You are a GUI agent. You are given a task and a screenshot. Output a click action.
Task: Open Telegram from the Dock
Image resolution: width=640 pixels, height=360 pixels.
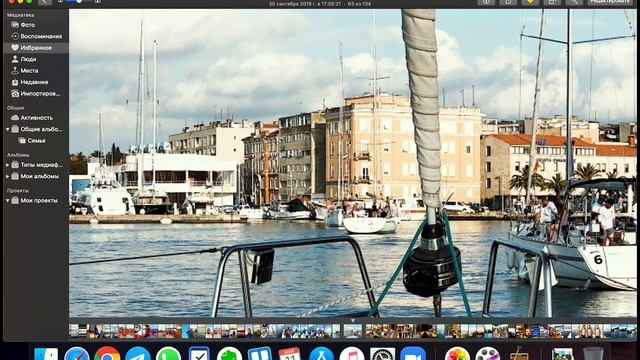[x=138, y=354]
